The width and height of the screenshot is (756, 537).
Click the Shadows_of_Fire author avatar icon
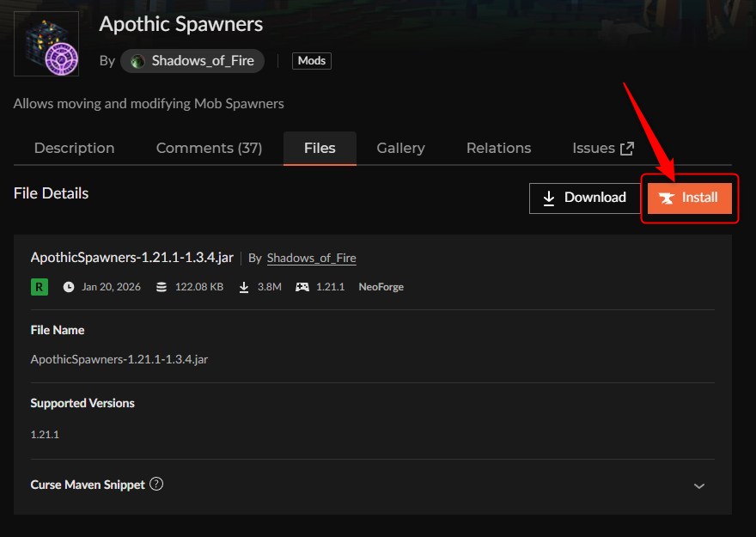click(x=138, y=61)
